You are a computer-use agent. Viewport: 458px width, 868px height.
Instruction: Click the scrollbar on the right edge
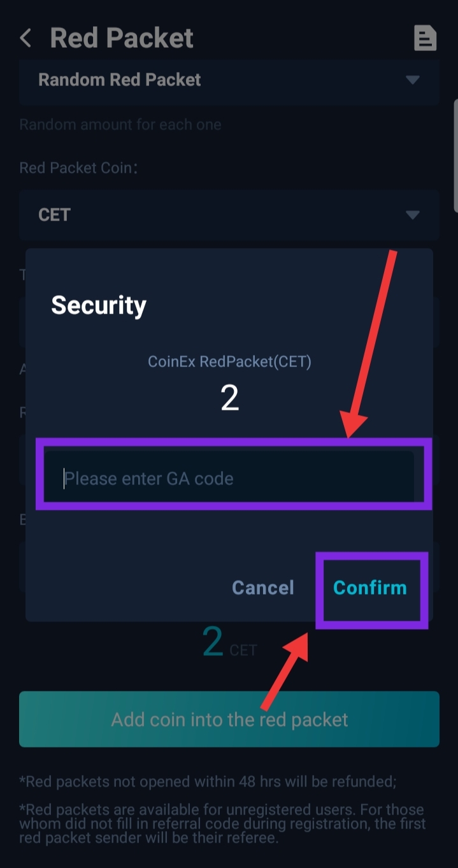click(x=455, y=156)
